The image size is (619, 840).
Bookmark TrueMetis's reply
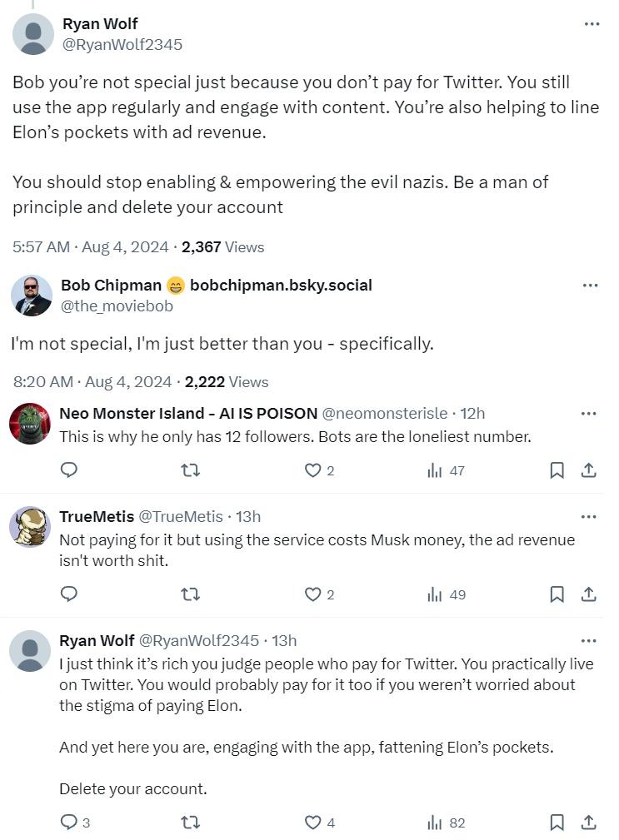click(x=557, y=594)
